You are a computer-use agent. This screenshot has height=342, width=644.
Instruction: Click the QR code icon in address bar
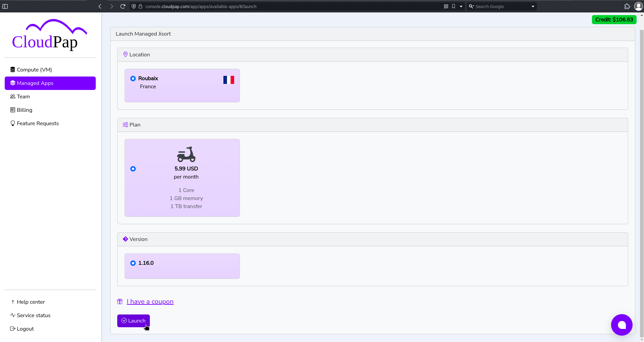point(446,6)
